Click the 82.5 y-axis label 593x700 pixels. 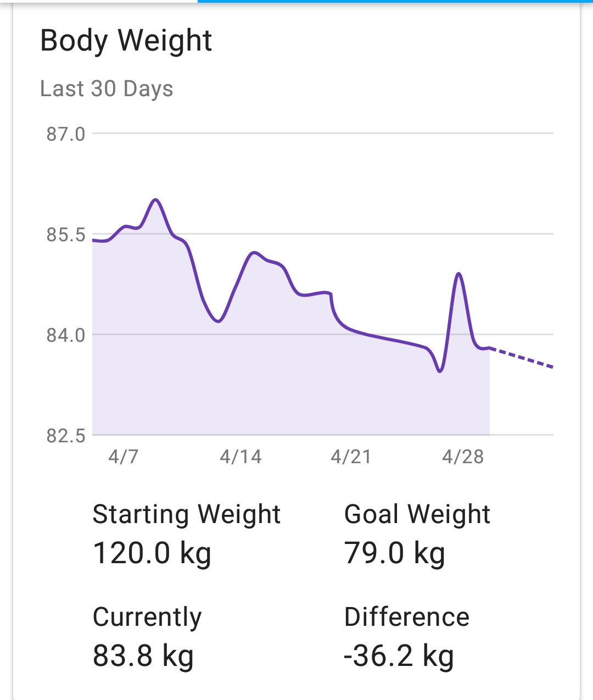66,436
